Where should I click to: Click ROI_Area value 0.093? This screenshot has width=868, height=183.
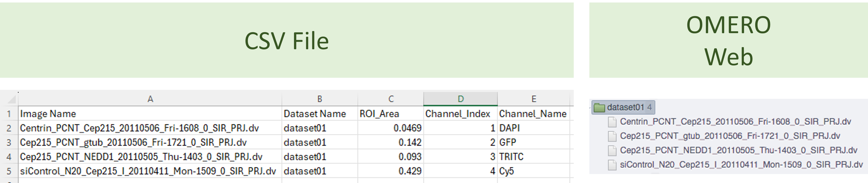coord(391,157)
